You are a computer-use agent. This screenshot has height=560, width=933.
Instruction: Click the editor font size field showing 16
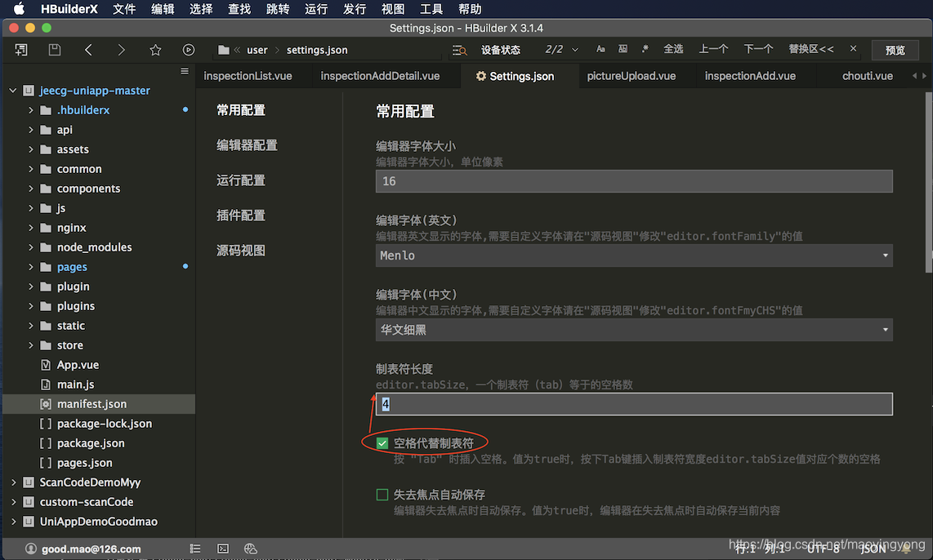click(634, 181)
